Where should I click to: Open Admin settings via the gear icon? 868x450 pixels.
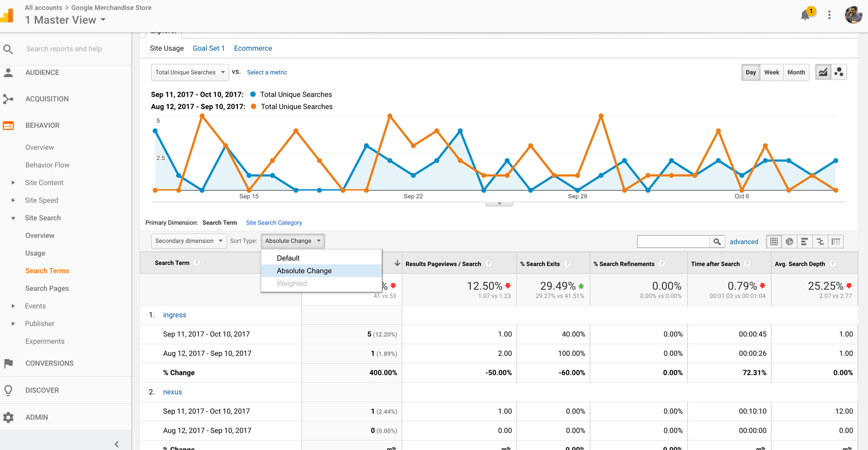click(9, 417)
